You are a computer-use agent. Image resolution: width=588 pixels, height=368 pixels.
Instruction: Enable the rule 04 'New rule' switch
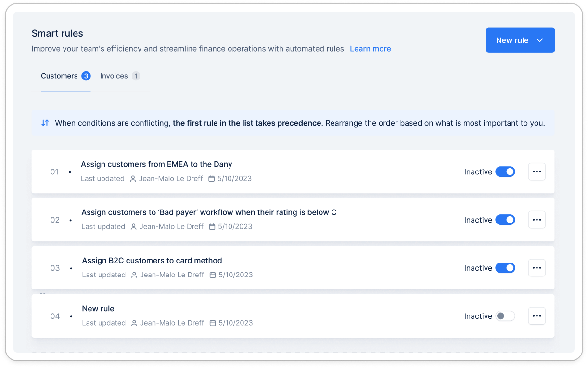505,316
